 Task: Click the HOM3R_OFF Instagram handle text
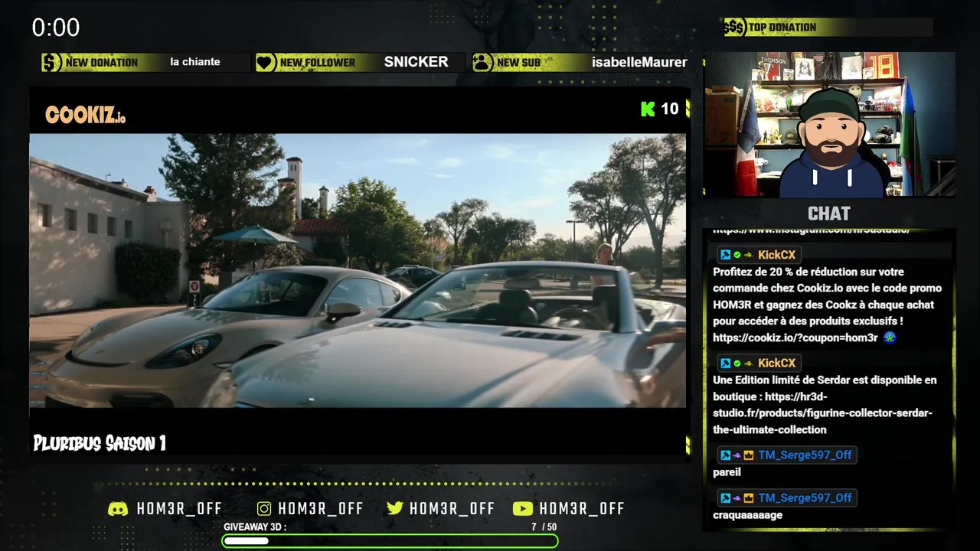(321, 509)
